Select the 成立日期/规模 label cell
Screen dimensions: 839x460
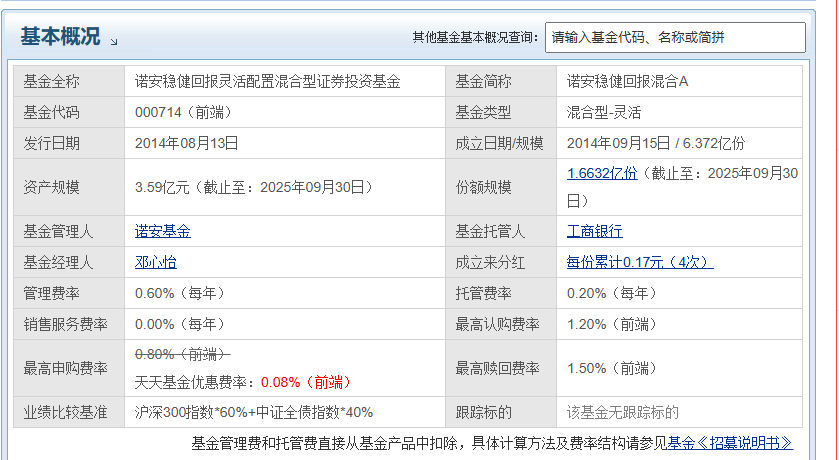coord(501,143)
